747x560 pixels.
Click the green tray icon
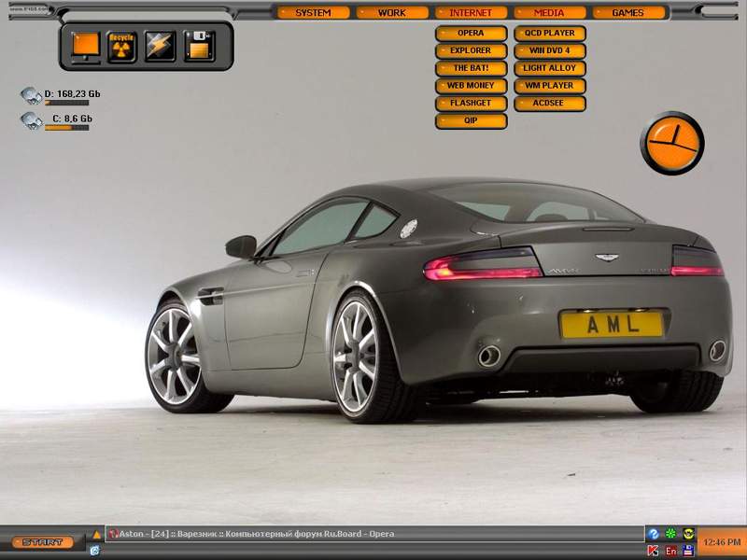671,534
